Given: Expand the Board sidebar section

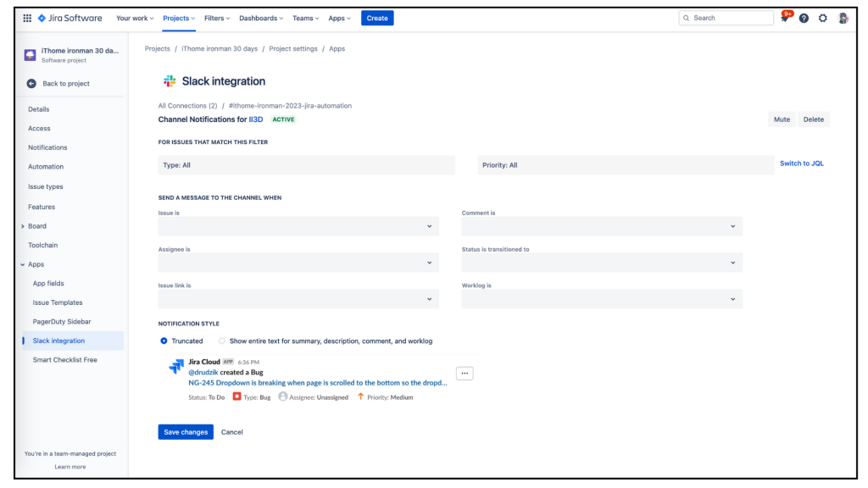Looking at the screenshot, I should coord(23,226).
